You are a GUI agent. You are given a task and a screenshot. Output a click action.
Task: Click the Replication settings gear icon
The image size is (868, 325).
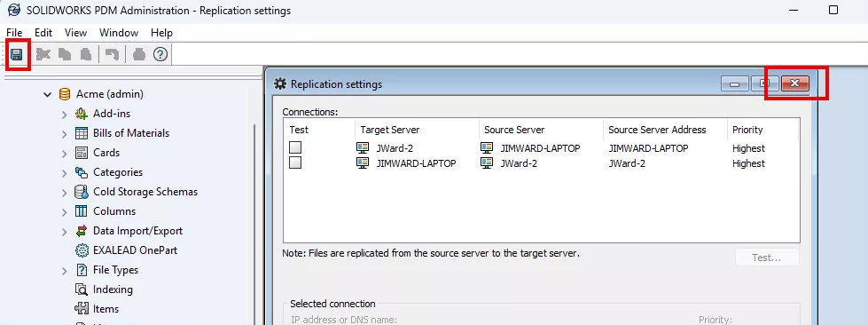coord(281,84)
